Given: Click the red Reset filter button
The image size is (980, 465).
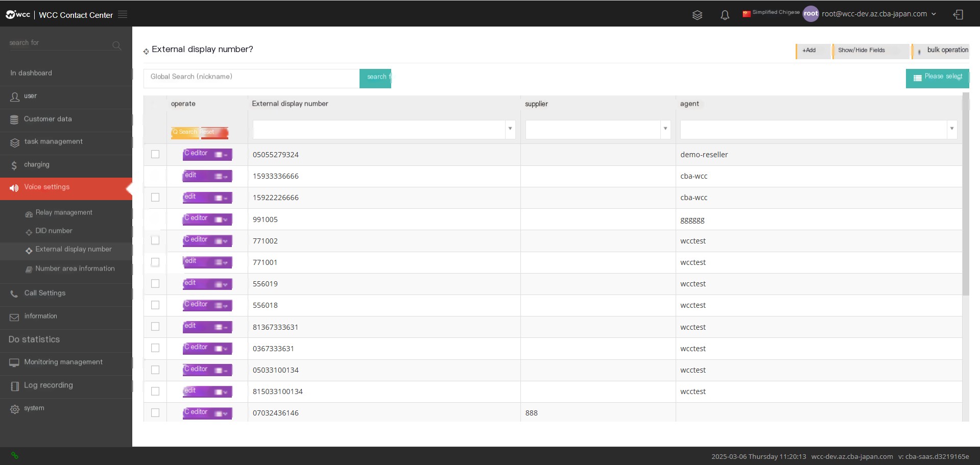Looking at the screenshot, I should tap(214, 132).
